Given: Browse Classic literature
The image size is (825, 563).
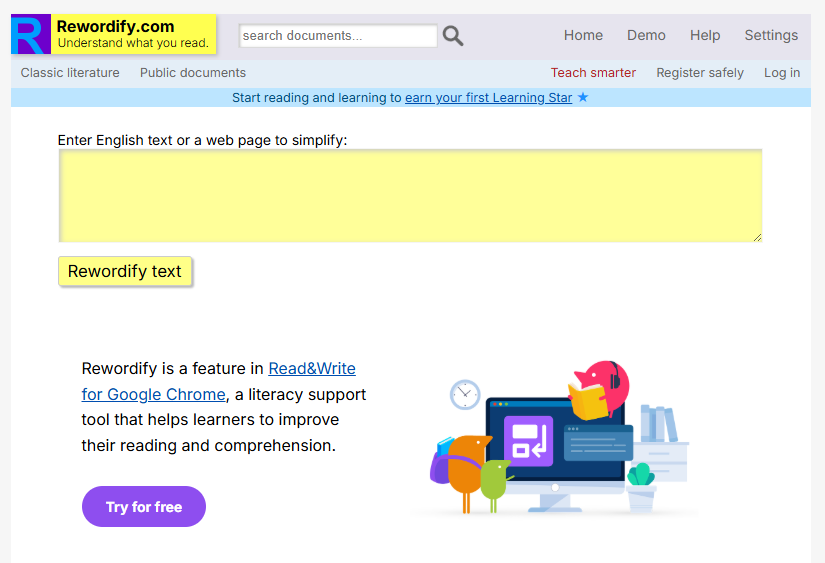Looking at the screenshot, I should (70, 73).
